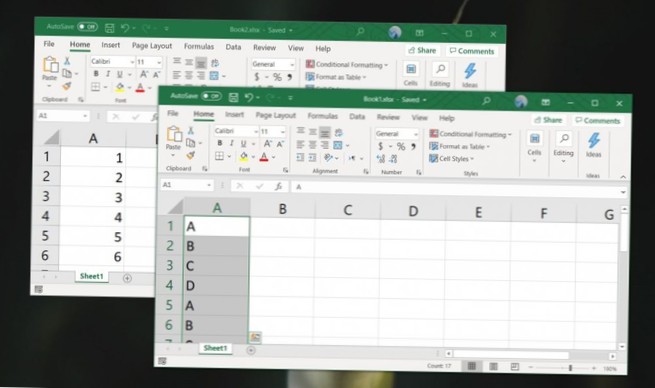Open View tab in Book2 window
655x388 pixels.
point(296,48)
